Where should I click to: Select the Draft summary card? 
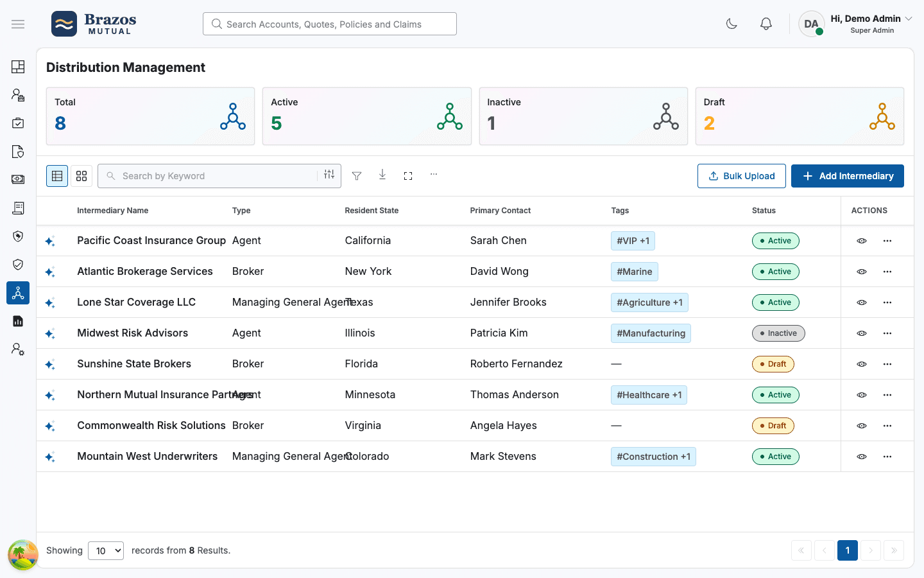(x=800, y=116)
